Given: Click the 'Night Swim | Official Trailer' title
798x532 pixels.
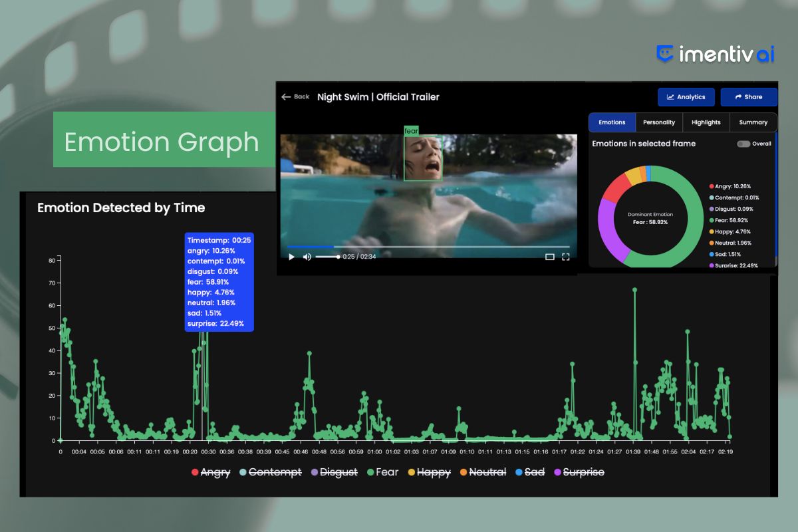Looking at the screenshot, I should 378,97.
